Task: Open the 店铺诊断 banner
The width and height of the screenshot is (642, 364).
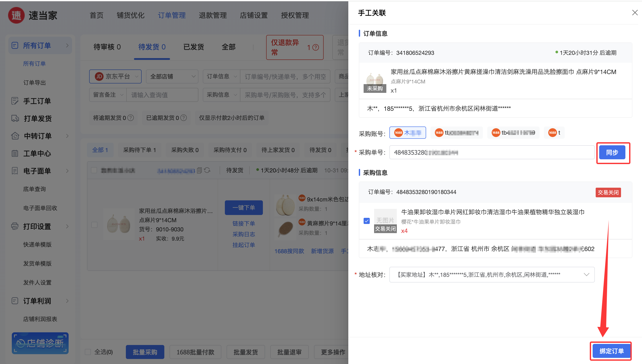Action: pyautogui.click(x=40, y=343)
